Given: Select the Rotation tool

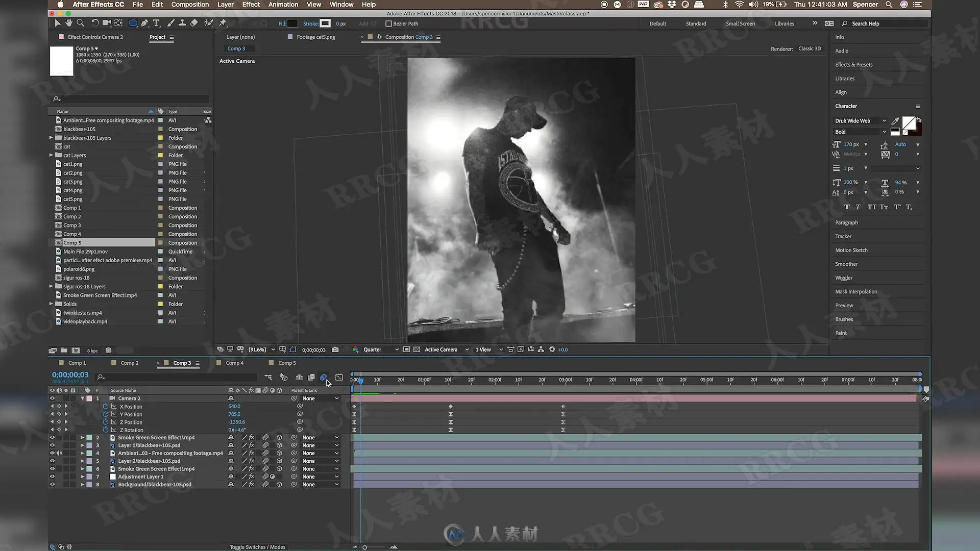Looking at the screenshot, I should tap(95, 23).
